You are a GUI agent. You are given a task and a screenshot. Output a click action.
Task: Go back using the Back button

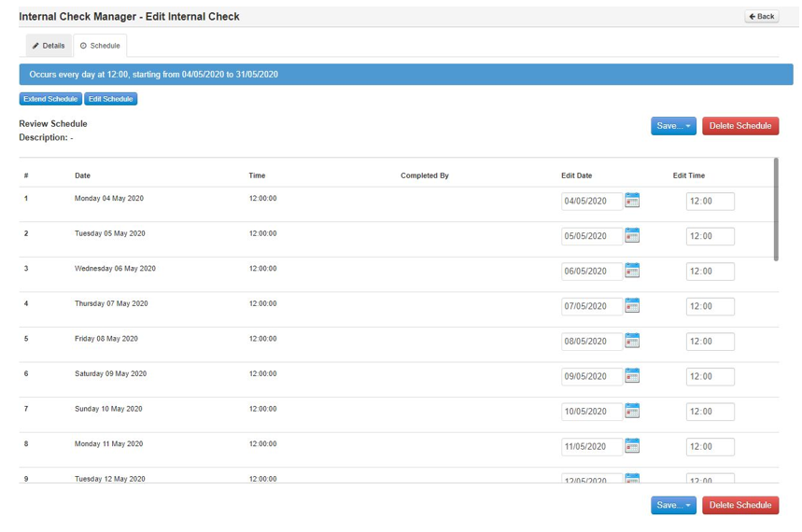click(x=762, y=17)
